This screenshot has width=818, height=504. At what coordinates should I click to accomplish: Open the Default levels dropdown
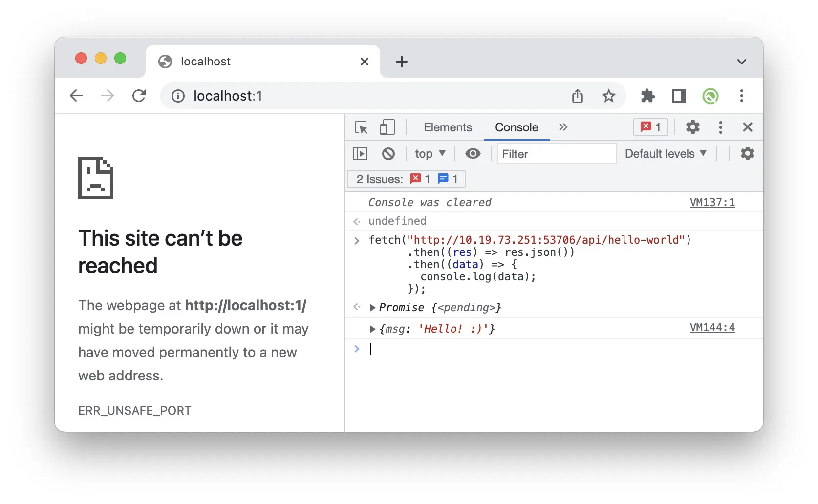point(665,154)
